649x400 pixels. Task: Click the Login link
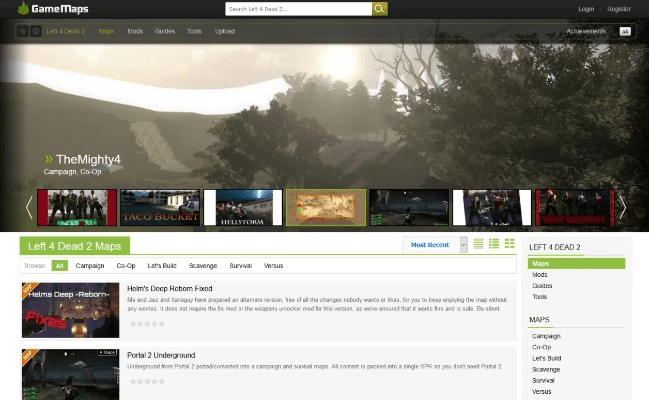(586, 9)
